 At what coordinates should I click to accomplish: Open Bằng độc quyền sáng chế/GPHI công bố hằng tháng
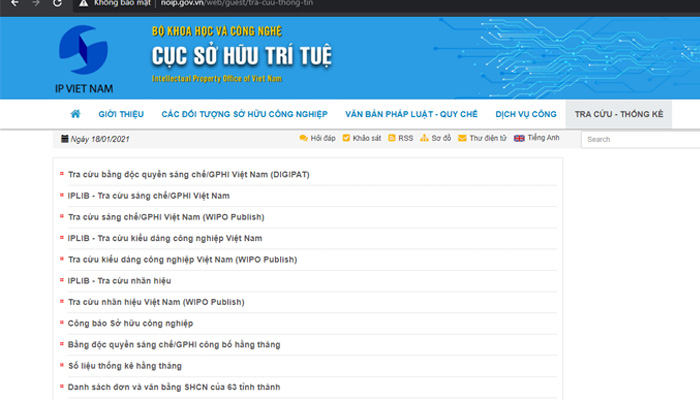pyautogui.click(x=174, y=345)
